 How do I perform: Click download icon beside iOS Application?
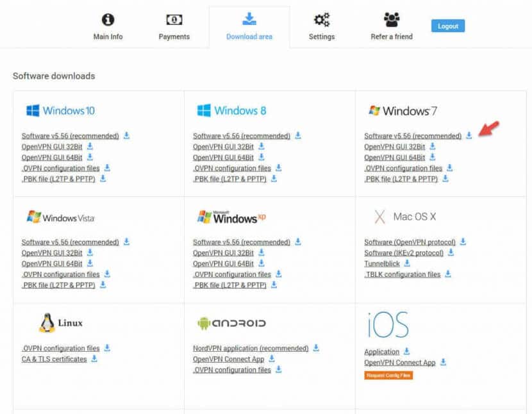(x=407, y=351)
